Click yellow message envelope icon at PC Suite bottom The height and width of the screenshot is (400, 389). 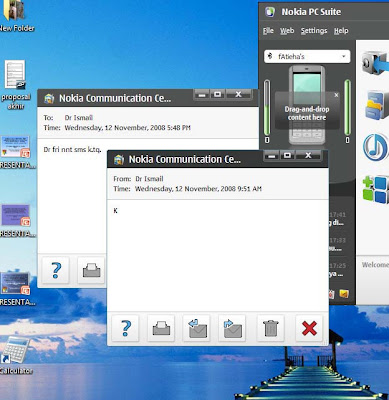point(344,294)
